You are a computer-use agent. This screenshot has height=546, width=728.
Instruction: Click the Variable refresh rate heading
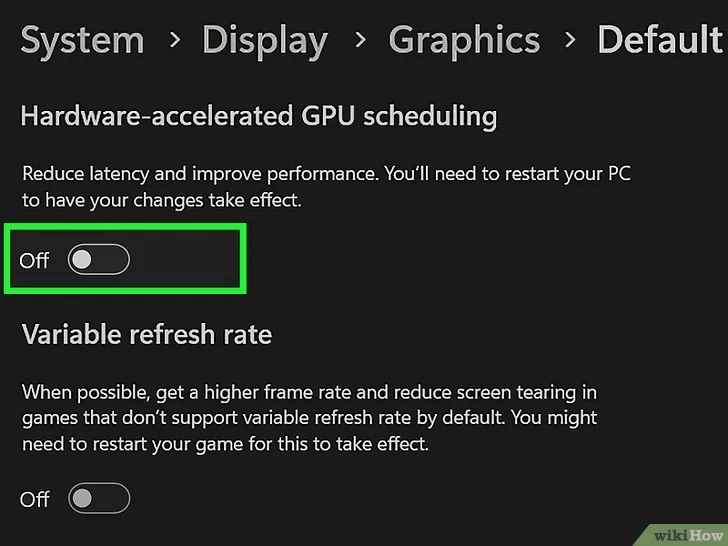(x=146, y=334)
